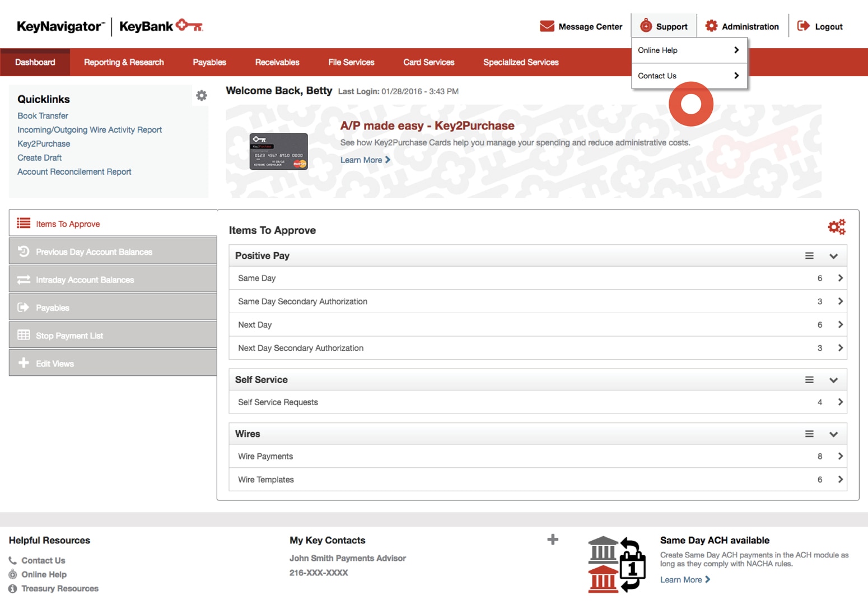Click Previous Day Account Balances history icon
868x609 pixels.
pos(24,252)
